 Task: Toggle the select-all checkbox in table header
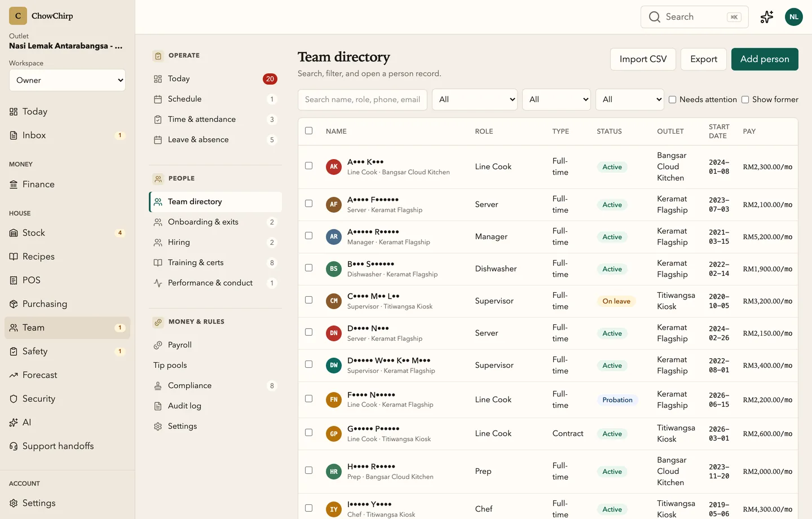[x=308, y=131]
